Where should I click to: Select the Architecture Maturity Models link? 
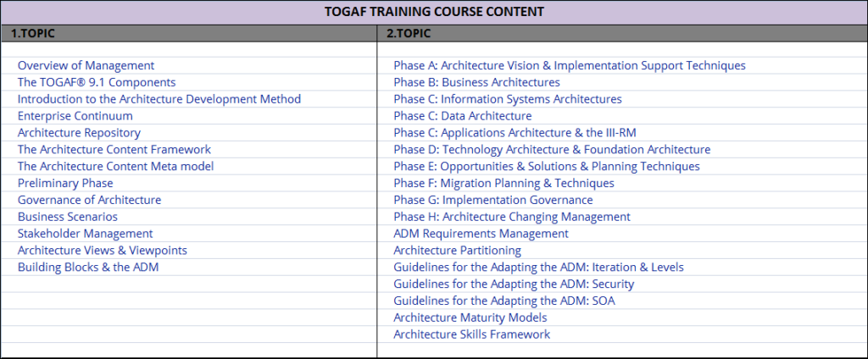(x=470, y=318)
